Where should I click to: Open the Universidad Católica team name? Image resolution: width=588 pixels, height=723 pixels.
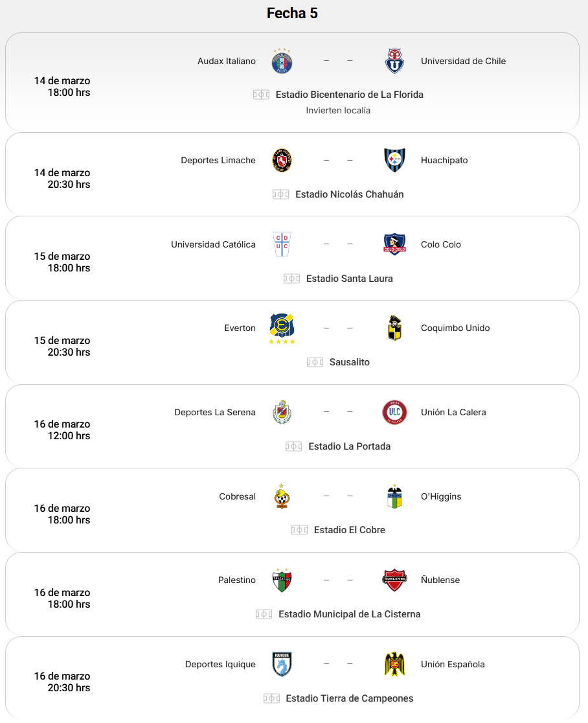[213, 244]
